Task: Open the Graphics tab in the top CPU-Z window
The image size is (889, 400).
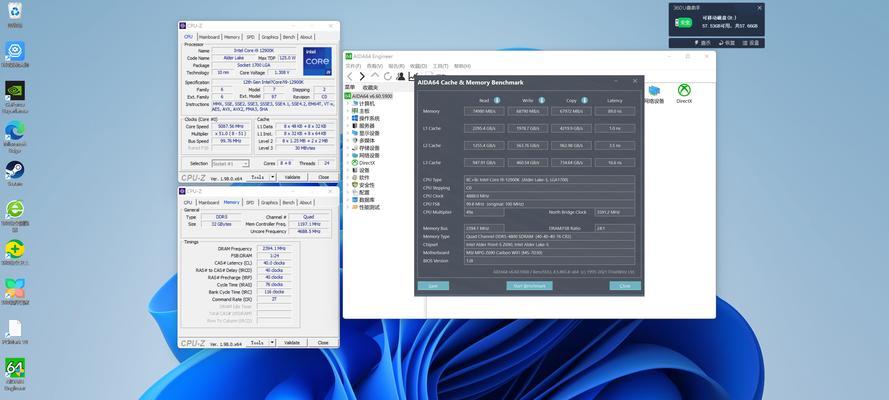Action: point(269,37)
